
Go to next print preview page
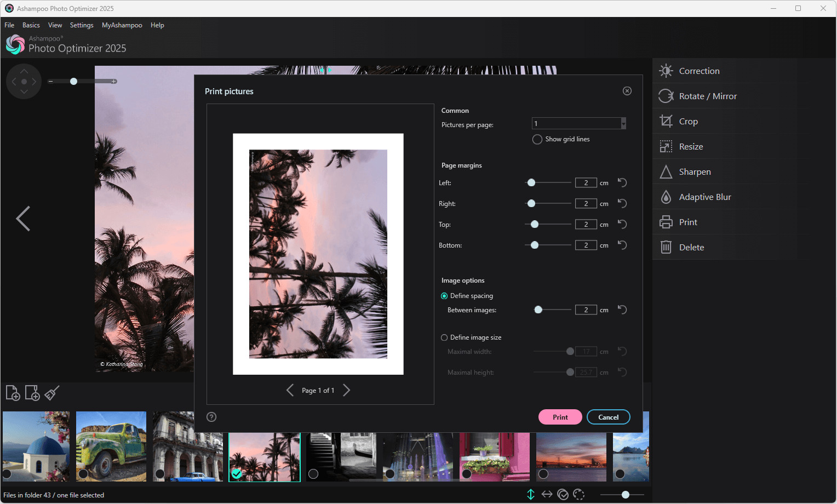coord(346,390)
